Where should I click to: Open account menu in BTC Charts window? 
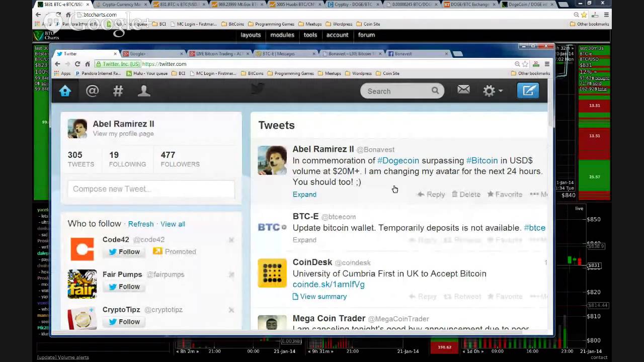point(337,35)
